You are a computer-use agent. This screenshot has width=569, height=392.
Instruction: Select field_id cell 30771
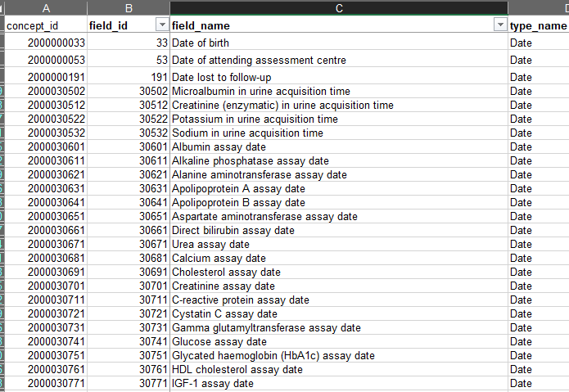click(x=129, y=383)
